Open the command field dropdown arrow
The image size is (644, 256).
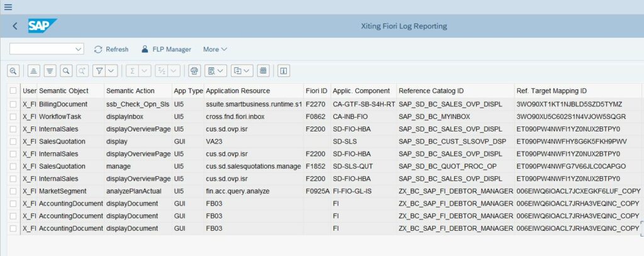[x=79, y=49]
